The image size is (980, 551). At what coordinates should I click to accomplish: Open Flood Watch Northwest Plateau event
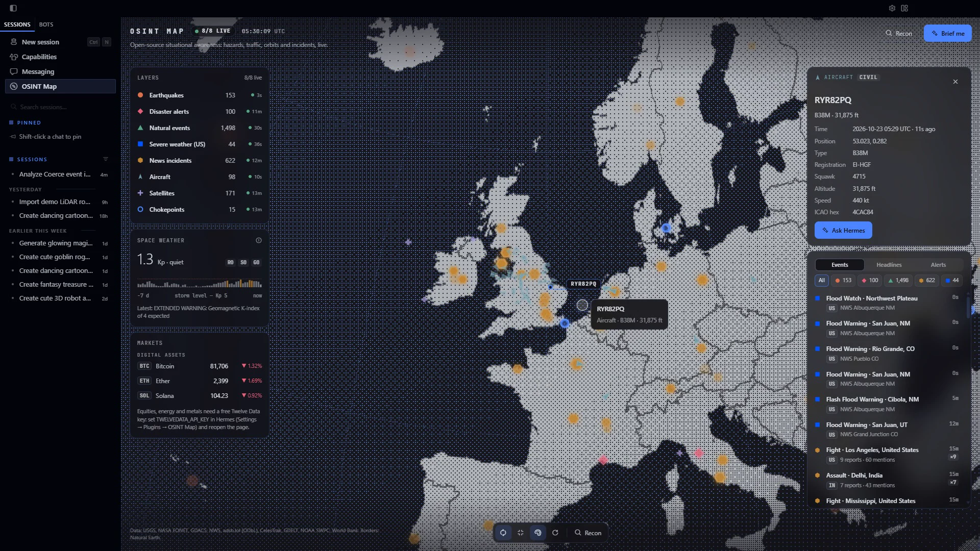pos(887,303)
